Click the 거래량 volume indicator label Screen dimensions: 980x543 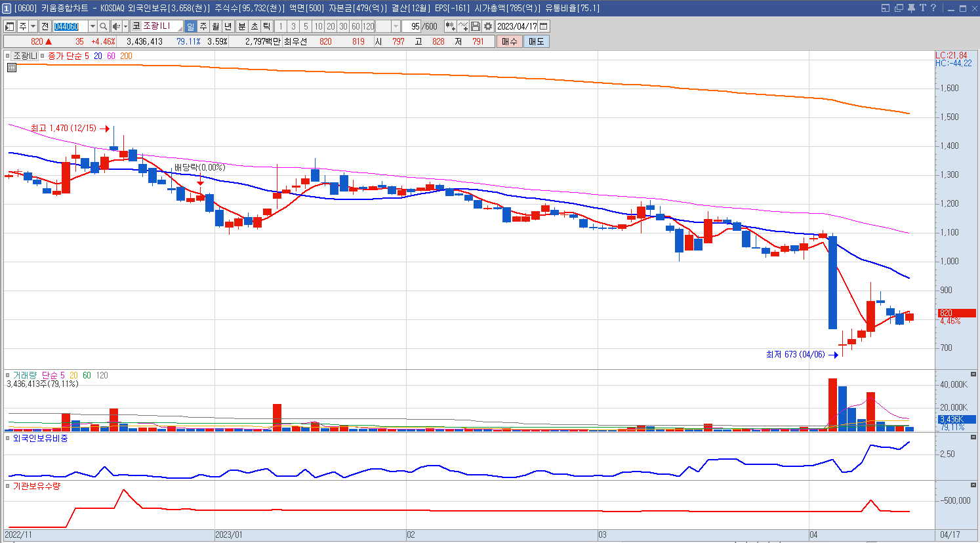[x=24, y=375]
